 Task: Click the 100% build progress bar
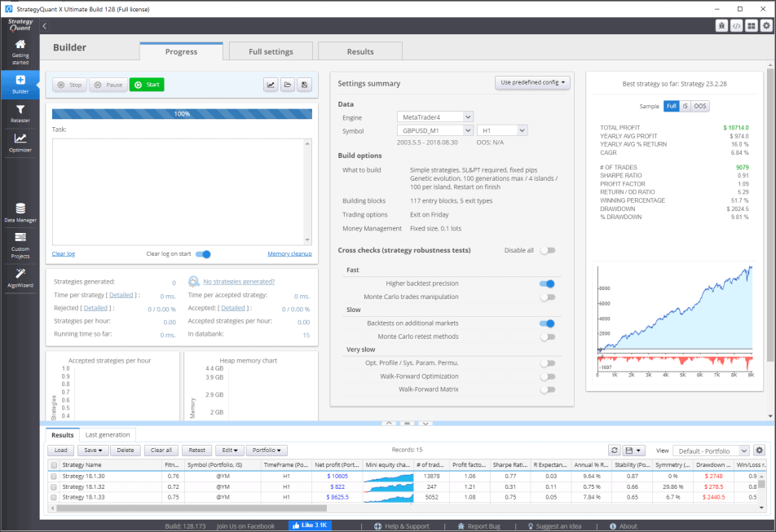coord(182,114)
